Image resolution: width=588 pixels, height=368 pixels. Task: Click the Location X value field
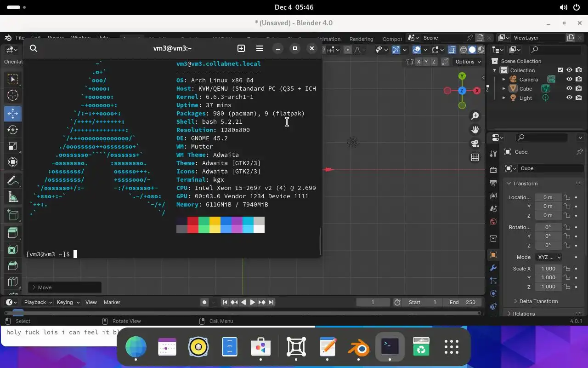pyautogui.click(x=548, y=197)
